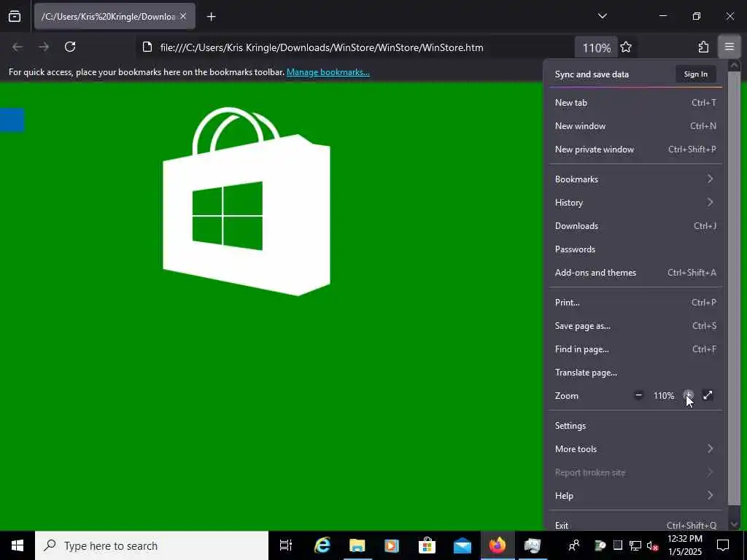
Task: Click the white Windows Store bag logo
Action: pos(247,201)
